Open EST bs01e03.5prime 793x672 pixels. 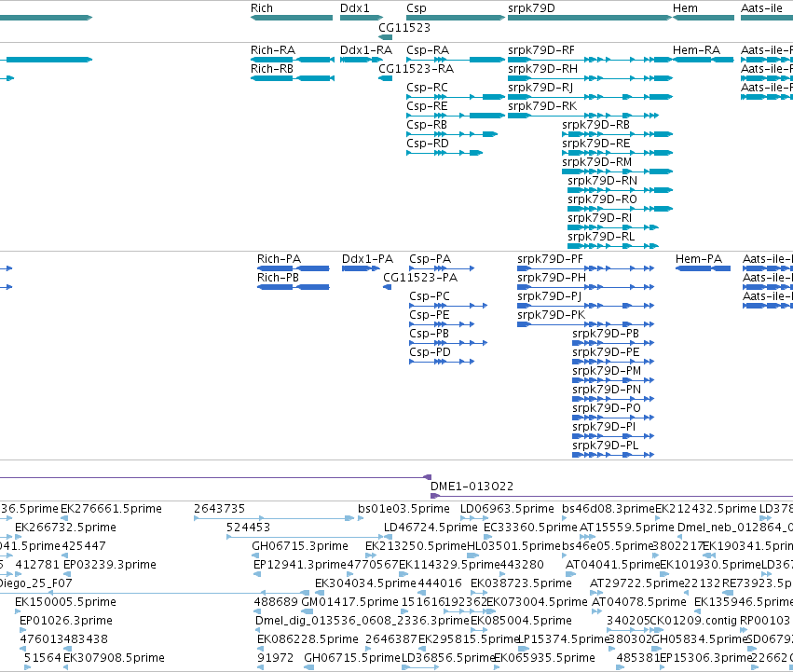point(403,509)
